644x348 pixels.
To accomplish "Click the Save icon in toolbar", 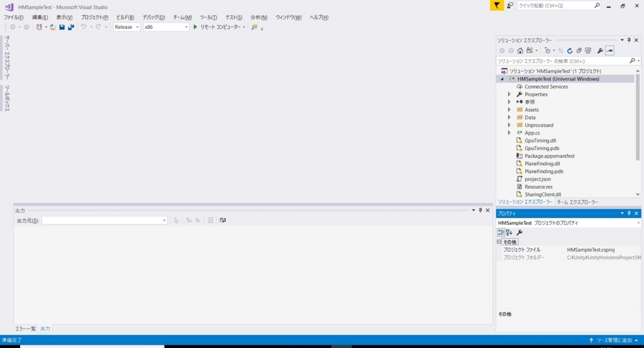I will tap(62, 27).
